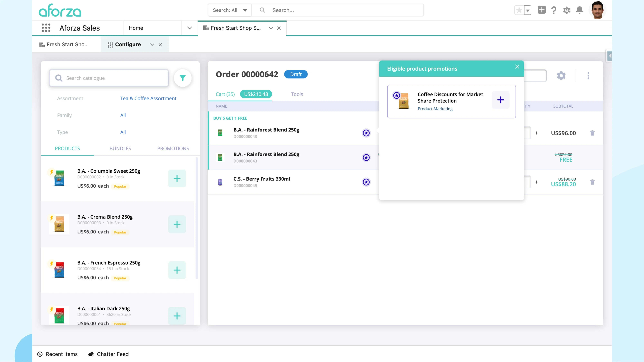The height and width of the screenshot is (362, 644).
Task: Click the SUBTOTAL column header
Action: (563, 106)
